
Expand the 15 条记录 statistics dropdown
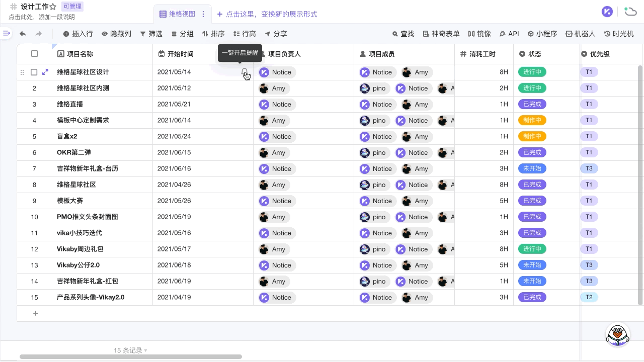[x=130, y=350]
